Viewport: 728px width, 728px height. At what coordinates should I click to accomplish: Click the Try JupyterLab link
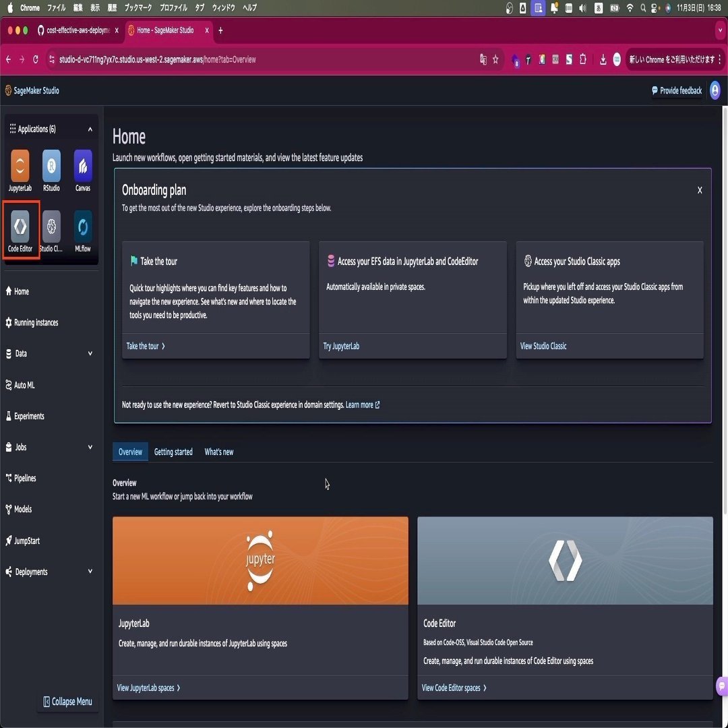341,346
